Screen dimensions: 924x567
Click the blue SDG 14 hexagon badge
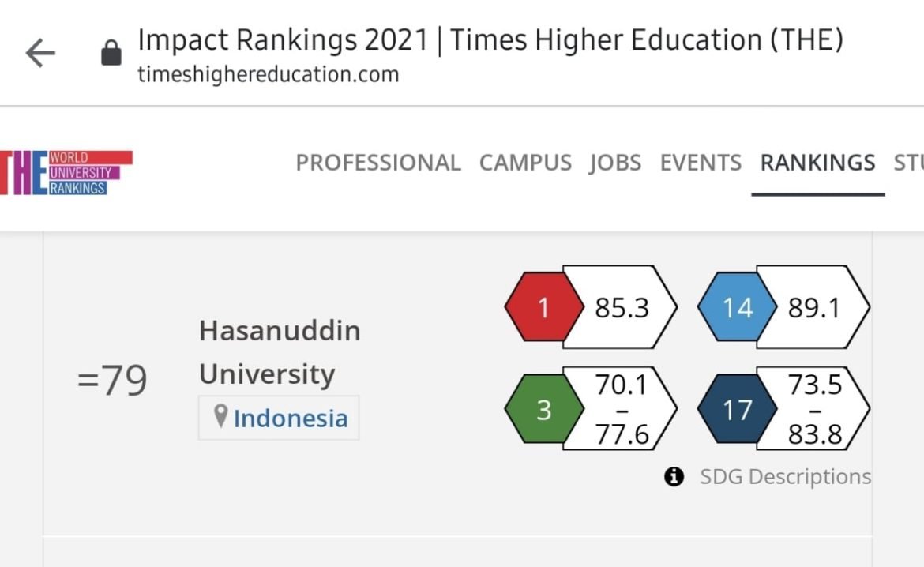tap(737, 308)
